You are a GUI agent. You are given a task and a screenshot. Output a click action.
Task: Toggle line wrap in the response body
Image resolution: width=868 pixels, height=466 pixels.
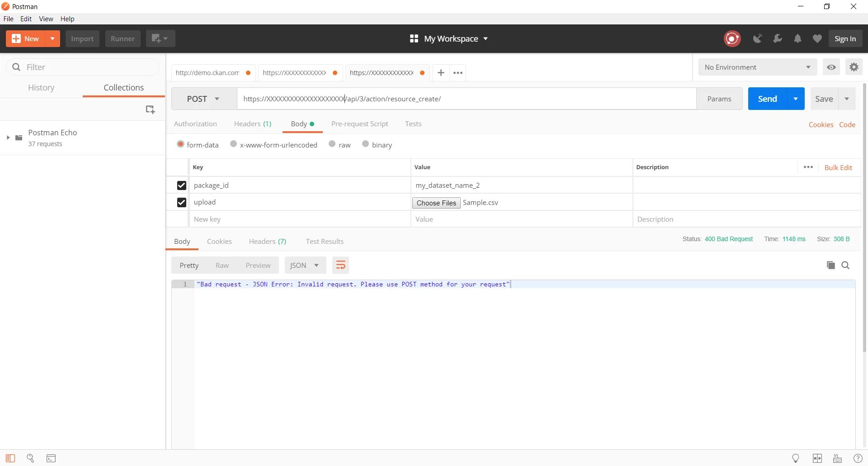340,265
